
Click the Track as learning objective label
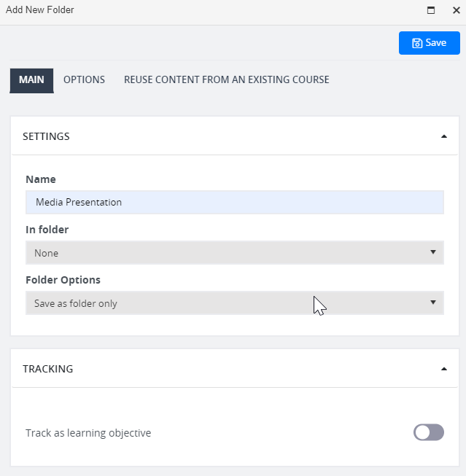click(88, 433)
